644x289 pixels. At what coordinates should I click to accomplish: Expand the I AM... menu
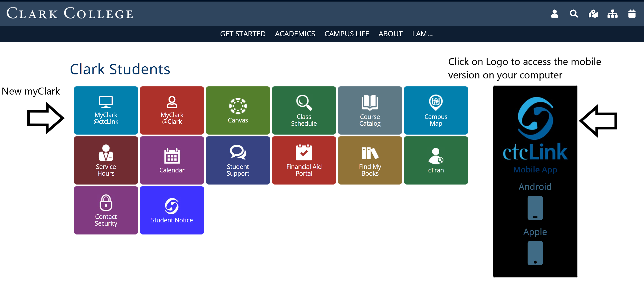(x=422, y=34)
